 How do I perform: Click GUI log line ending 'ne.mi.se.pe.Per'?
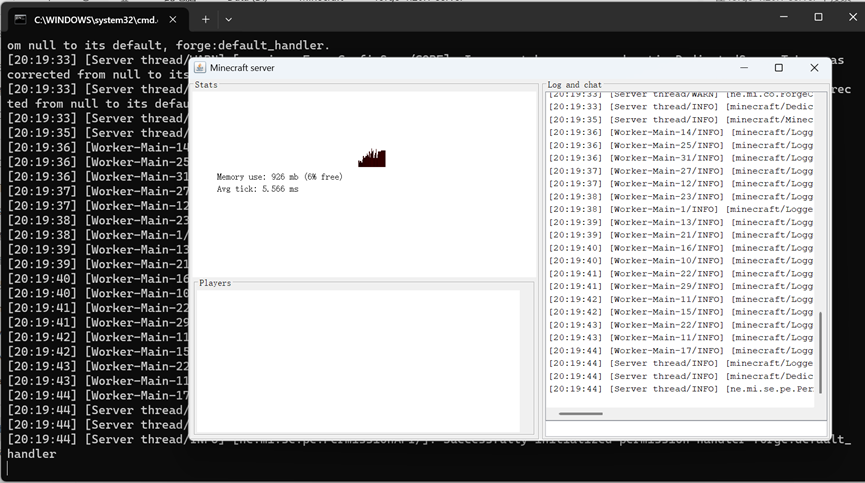(x=681, y=389)
